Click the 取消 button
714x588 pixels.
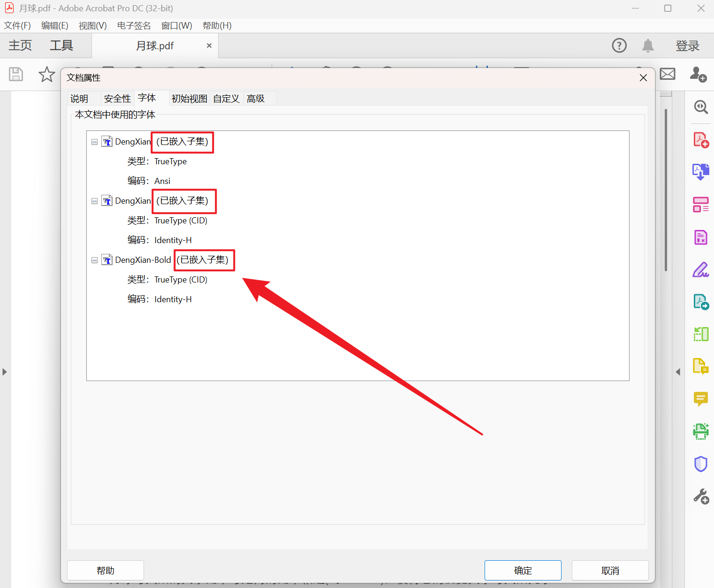point(610,571)
